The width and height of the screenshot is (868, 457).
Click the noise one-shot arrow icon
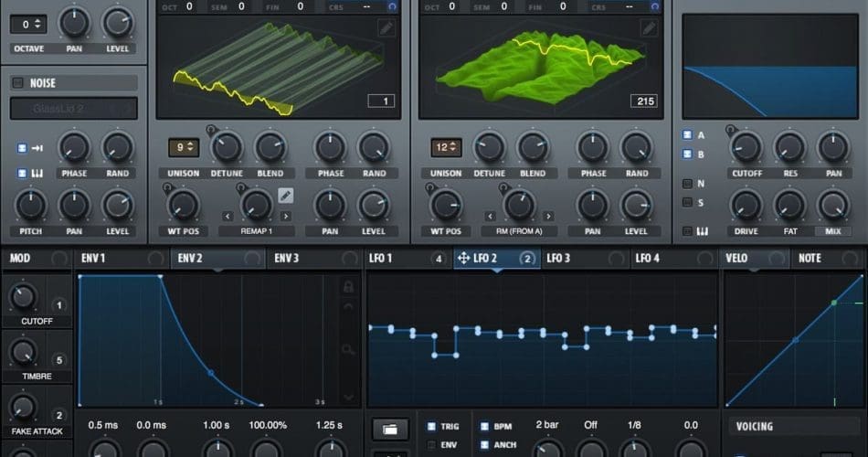tap(37, 148)
